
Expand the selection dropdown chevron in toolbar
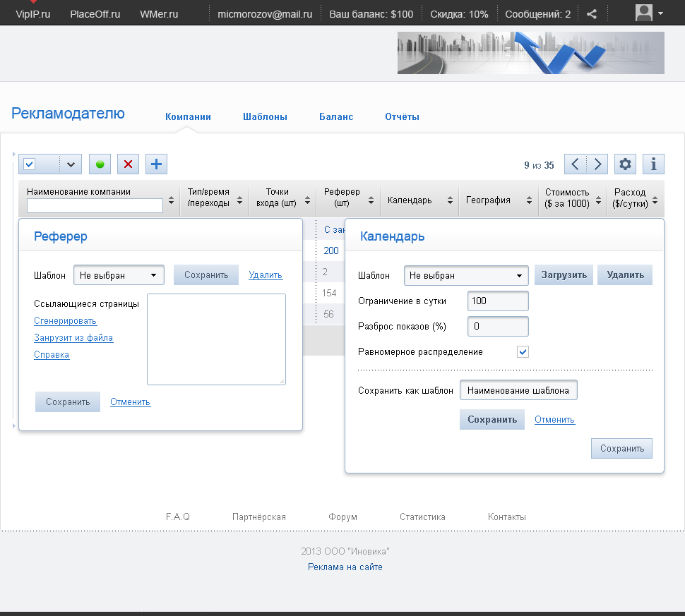[71, 164]
